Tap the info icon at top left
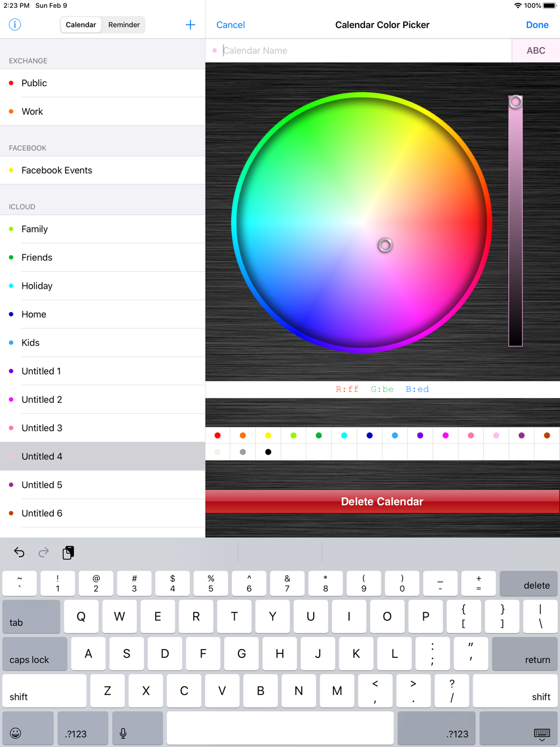Image resolution: width=560 pixels, height=747 pixels. point(15,25)
